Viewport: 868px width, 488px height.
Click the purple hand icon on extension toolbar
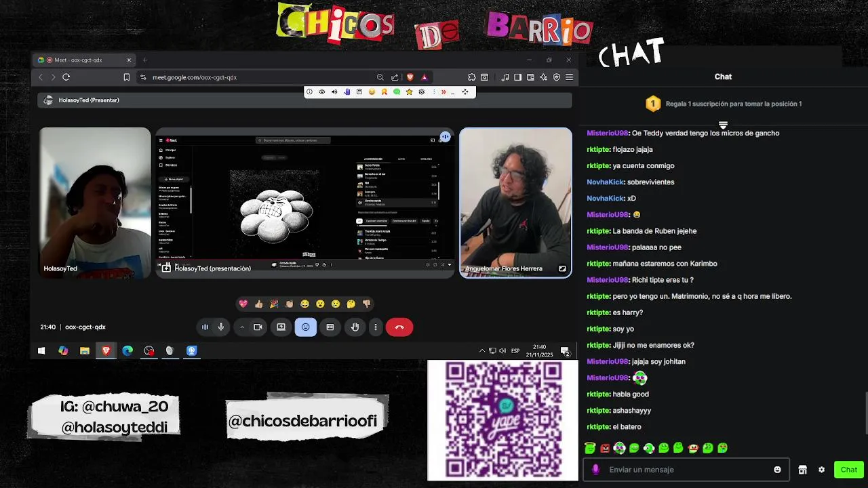[347, 91]
